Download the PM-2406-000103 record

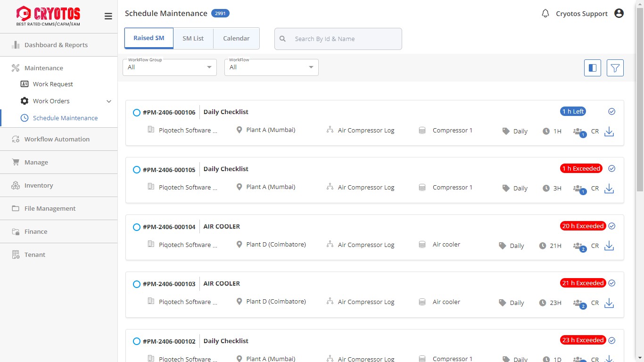click(x=609, y=303)
